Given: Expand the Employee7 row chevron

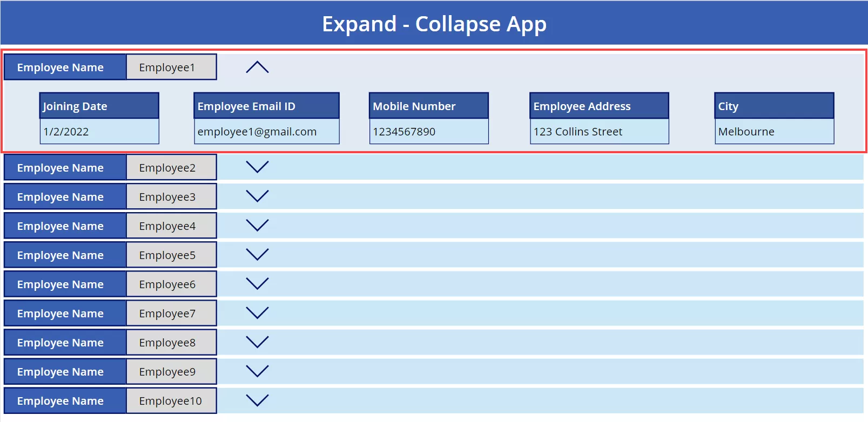Looking at the screenshot, I should coord(257,313).
